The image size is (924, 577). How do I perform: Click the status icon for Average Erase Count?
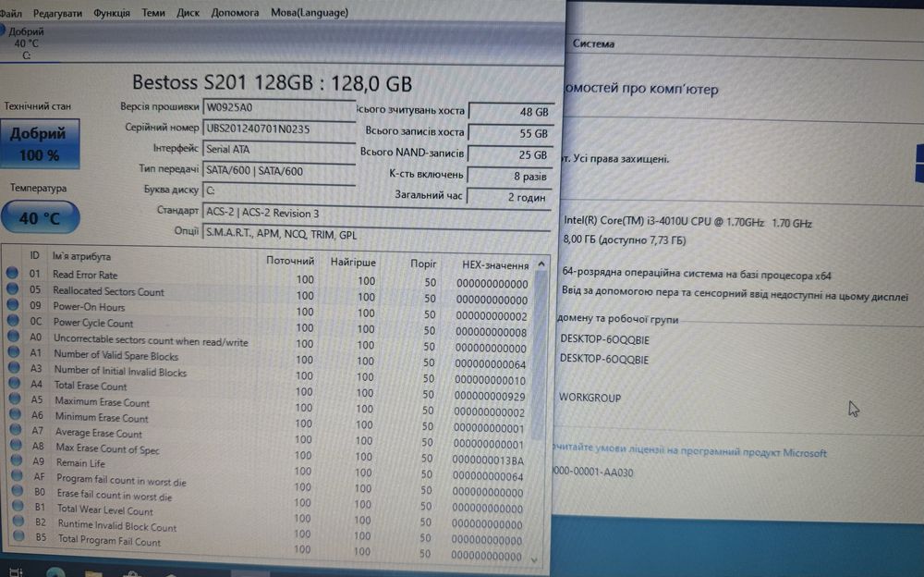(x=16, y=429)
